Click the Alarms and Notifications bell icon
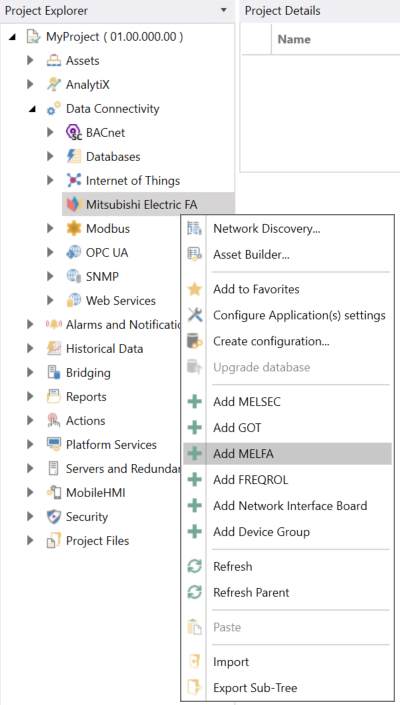Viewport: 400px width, 705px height. pyautogui.click(x=54, y=325)
